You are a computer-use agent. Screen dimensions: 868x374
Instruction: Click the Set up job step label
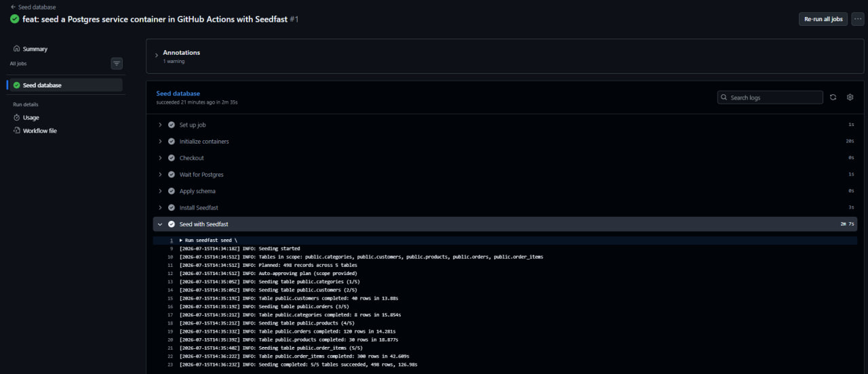(193, 125)
